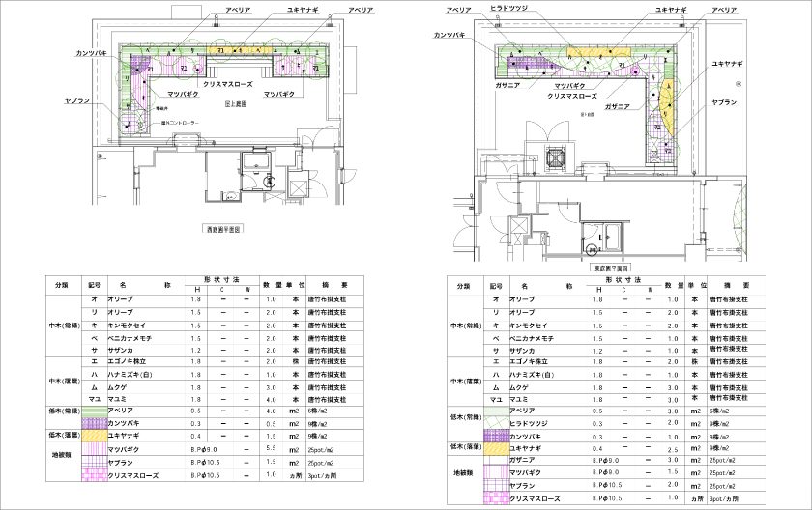Image resolution: width=812 pixels, height=510 pixels.
Task: Click キンモクセイ name in east garden table
Action: [529, 326]
